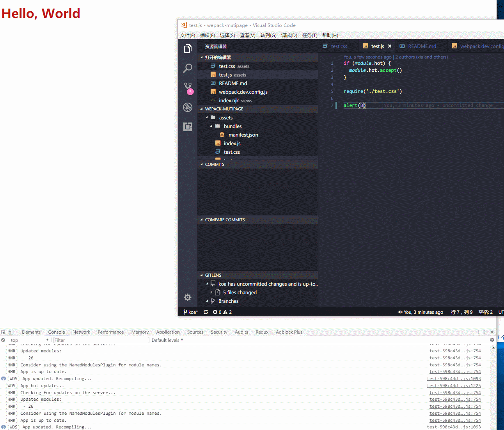This screenshot has width=504, height=430.
Task: Switch to the Network tab in DevTools
Action: 81,332
